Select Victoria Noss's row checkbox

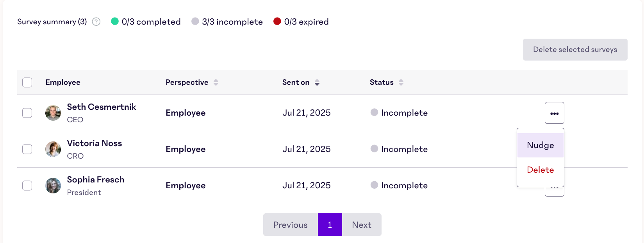click(27, 149)
